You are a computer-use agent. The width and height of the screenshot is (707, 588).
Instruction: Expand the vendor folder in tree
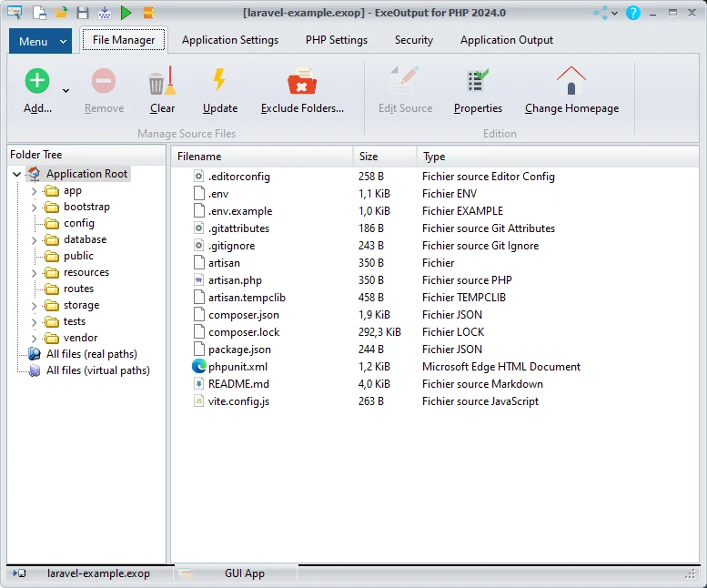(x=35, y=339)
